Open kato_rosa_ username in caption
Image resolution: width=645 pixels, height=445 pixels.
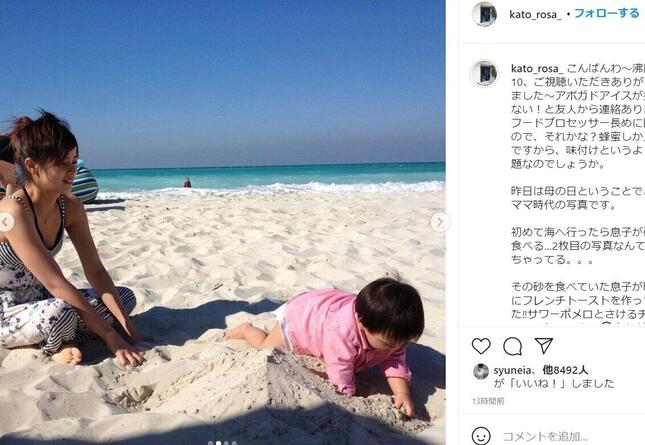537,68
